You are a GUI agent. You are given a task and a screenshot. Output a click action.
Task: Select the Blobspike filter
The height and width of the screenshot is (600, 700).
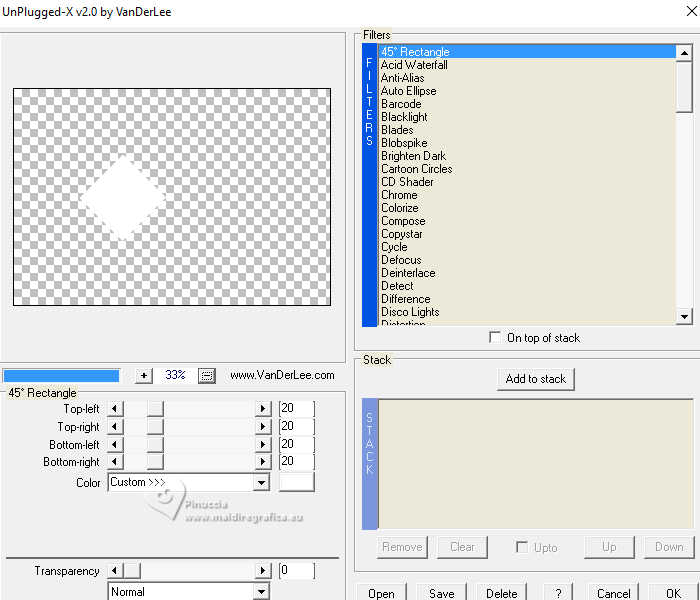coord(527,143)
